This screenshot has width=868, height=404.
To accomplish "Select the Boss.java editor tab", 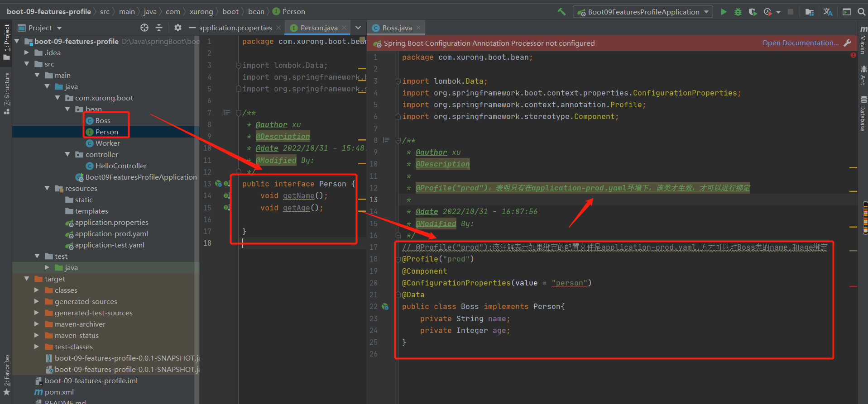I will tap(397, 28).
